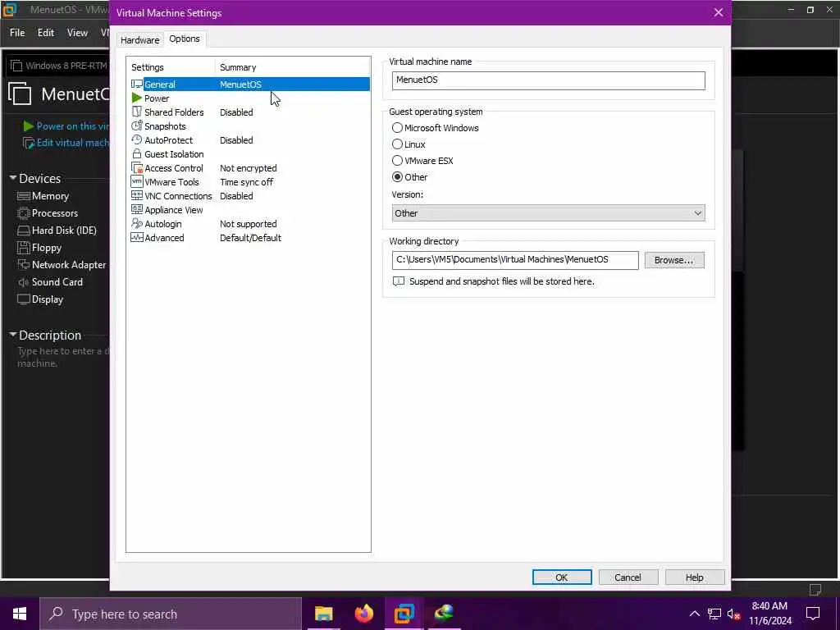840x630 pixels.
Task: Select the Microsoft Windows radio button
Action: point(397,127)
